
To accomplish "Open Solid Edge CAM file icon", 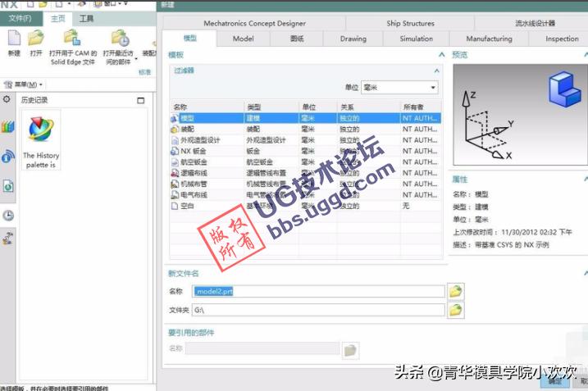I will (72, 39).
